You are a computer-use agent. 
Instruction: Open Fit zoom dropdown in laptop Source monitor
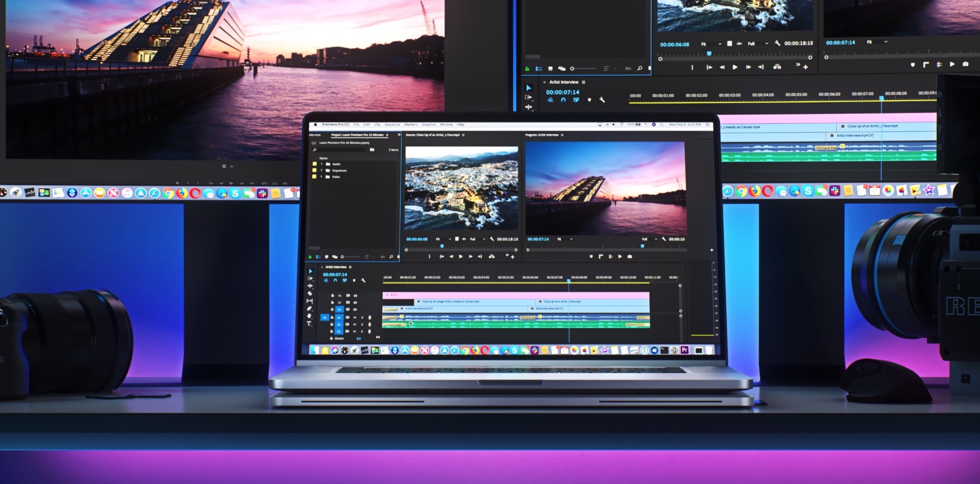pos(444,239)
